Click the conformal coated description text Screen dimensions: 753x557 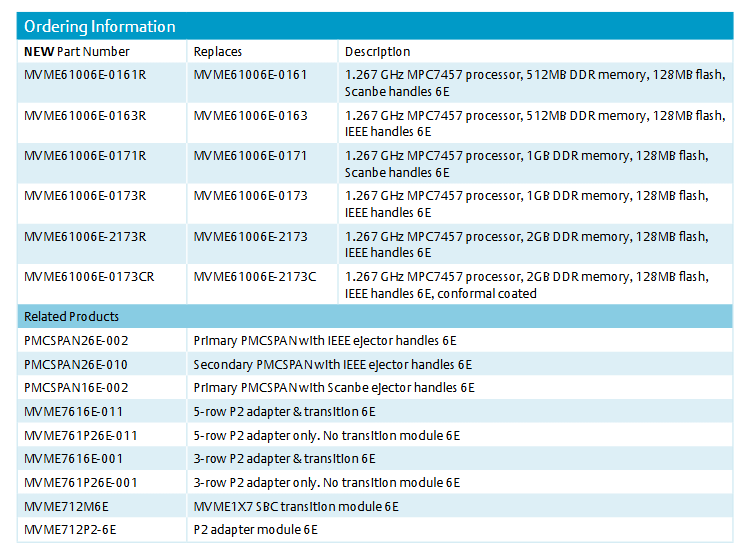526,285
